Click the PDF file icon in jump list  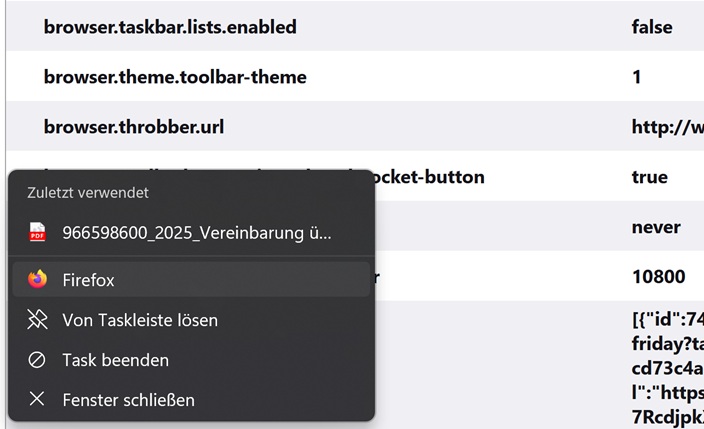[x=37, y=233]
